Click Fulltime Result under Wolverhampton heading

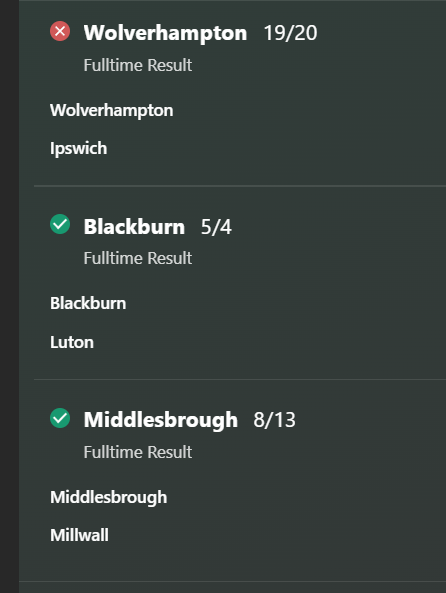138,65
